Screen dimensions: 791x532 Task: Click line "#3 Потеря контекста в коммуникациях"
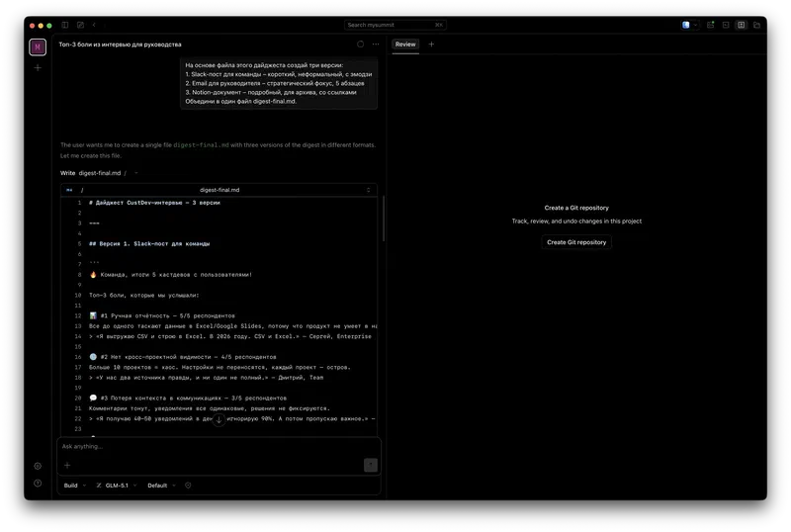188,399
